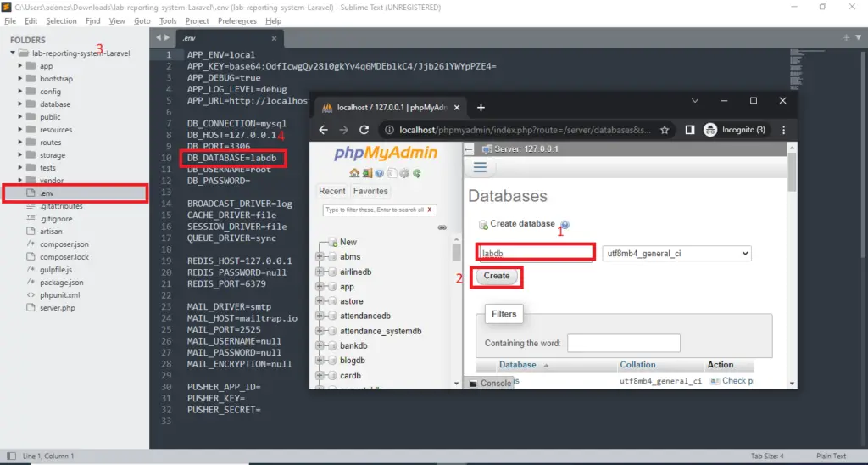Viewport: 868px width, 465px height.
Task: Expand the routes folder in Sublime sidebar
Action: (20, 143)
